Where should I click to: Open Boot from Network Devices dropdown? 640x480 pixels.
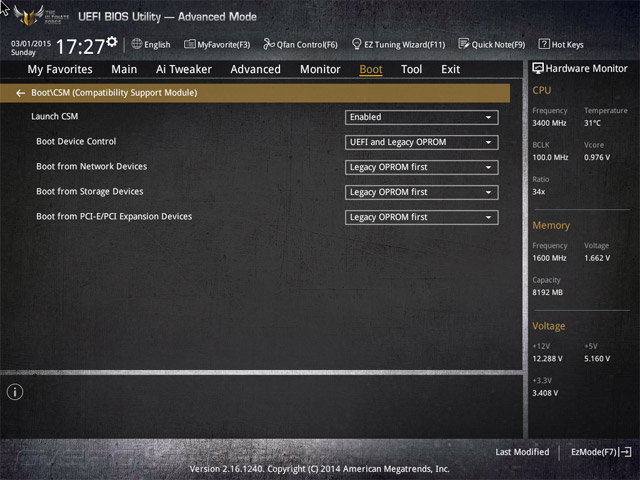(421, 167)
